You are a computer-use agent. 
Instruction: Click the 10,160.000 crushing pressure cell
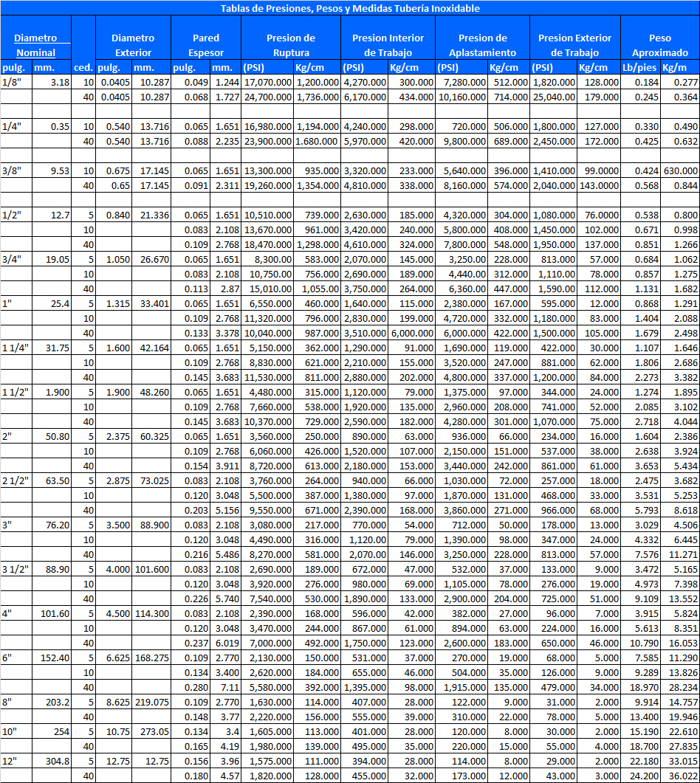tap(462, 97)
